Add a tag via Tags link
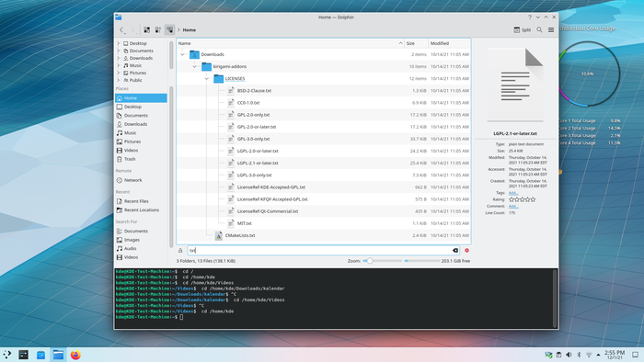Image resolution: width=644 pixels, height=362 pixels. pyautogui.click(x=513, y=193)
